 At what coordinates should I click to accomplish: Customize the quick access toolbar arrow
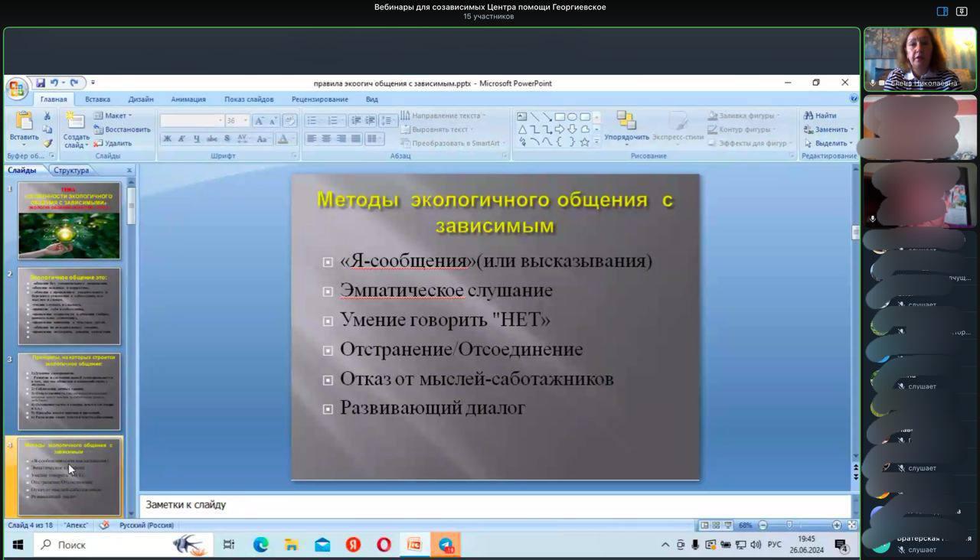[93, 83]
